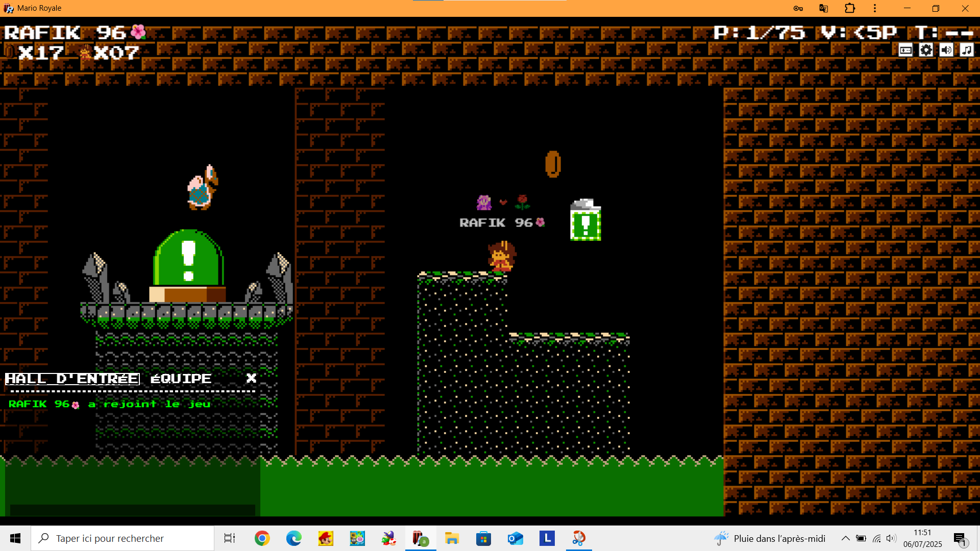Toggle the music note icon

[967, 50]
